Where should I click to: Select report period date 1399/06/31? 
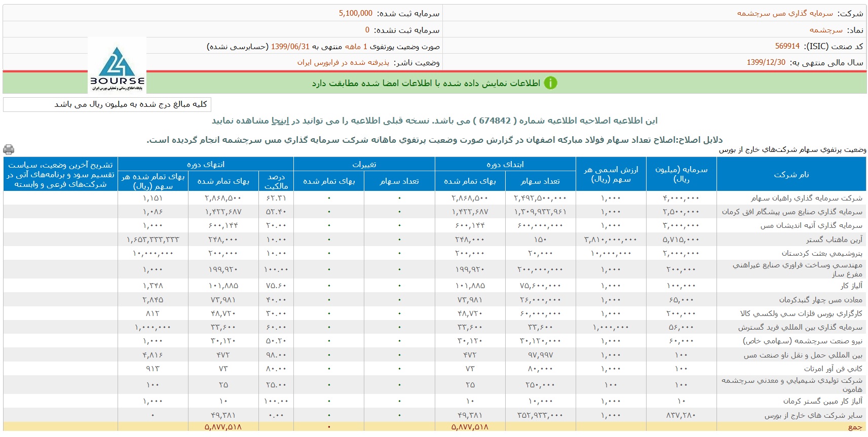[x=290, y=46]
